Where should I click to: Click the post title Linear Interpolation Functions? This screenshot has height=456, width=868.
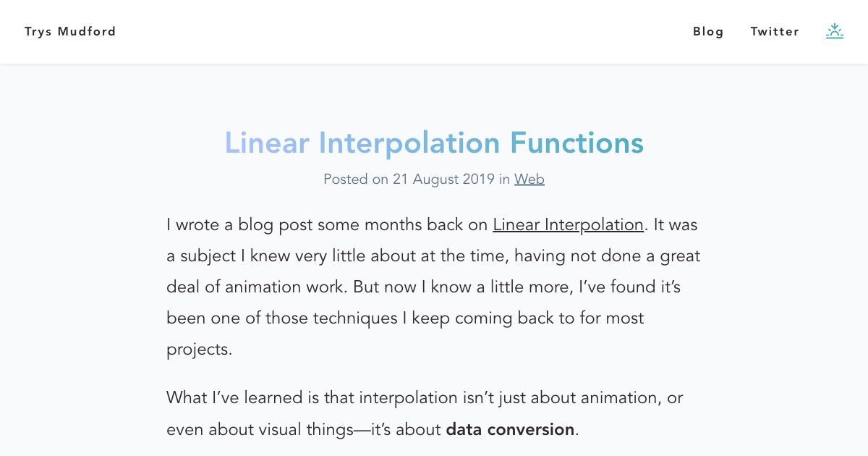click(x=433, y=143)
